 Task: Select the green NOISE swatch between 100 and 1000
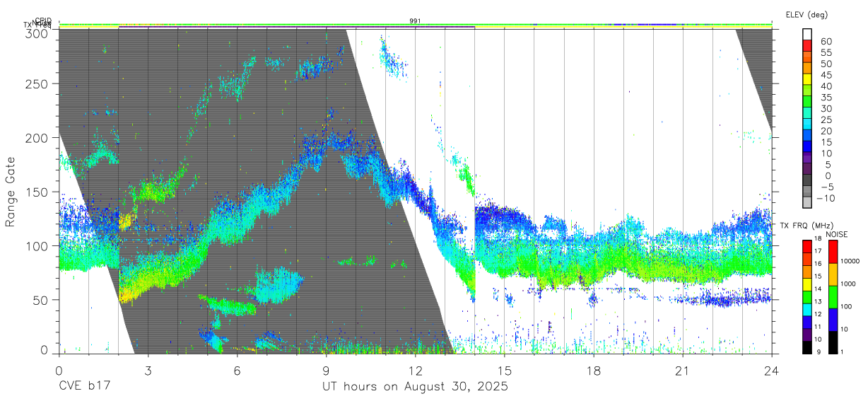(x=833, y=296)
